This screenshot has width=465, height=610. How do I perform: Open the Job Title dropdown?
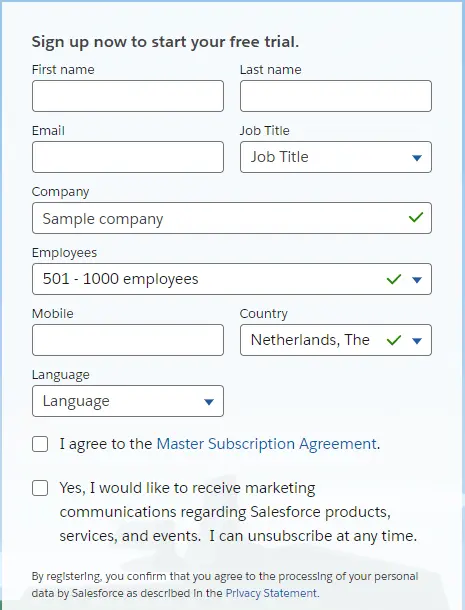pyautogui.click(x=336, y=157)
